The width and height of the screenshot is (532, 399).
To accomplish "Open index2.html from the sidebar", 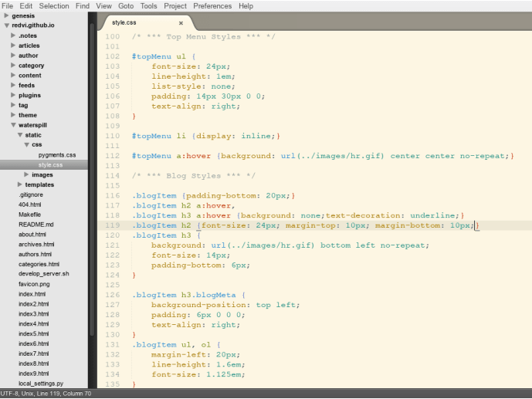I will point(34,304).
